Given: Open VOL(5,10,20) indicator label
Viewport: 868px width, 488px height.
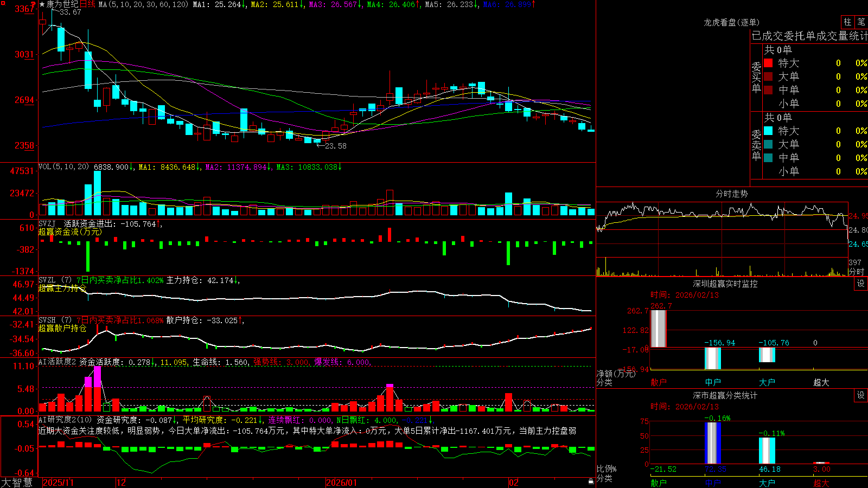Looking at the screenshot, I should tap(63, 167).
